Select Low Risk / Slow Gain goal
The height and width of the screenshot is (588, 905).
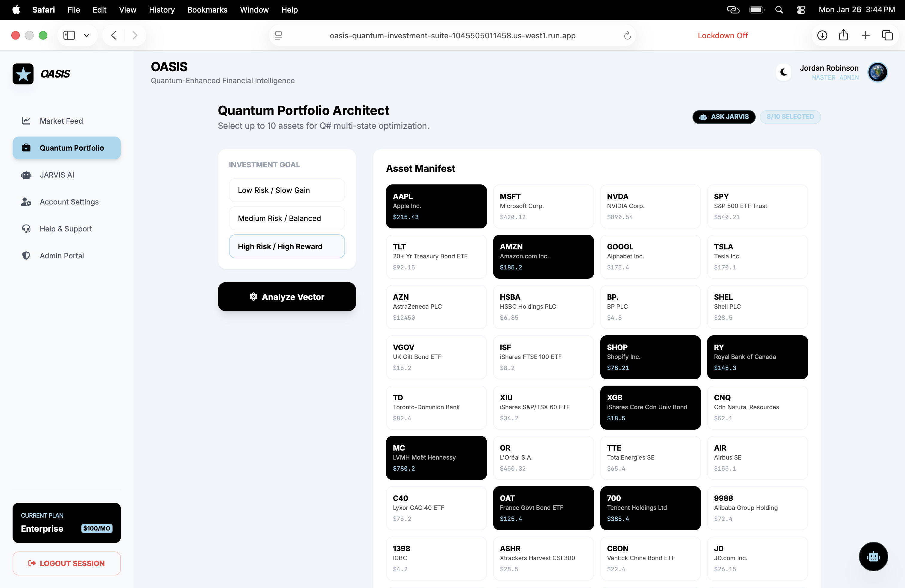click(x=287, y=190)
